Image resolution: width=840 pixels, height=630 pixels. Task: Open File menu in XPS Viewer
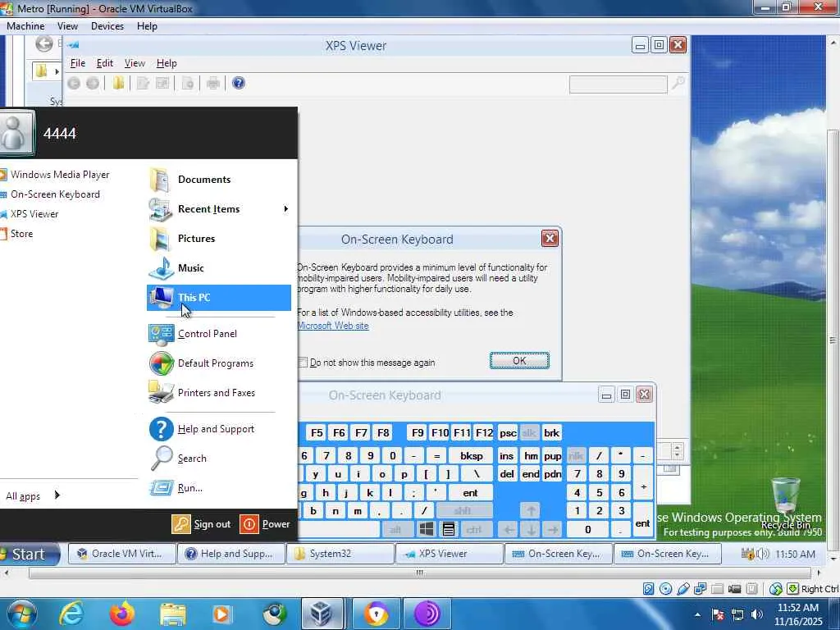[78, 63]
